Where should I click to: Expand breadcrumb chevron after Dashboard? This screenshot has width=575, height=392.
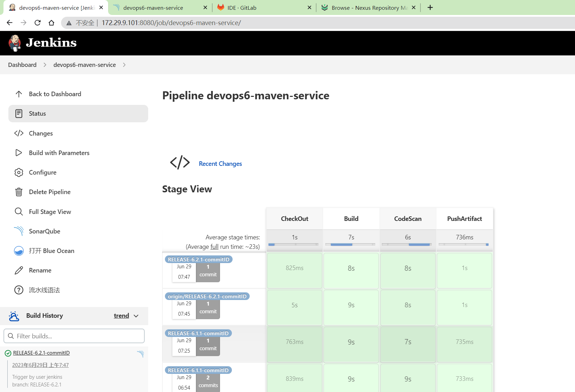click(45, 65)
